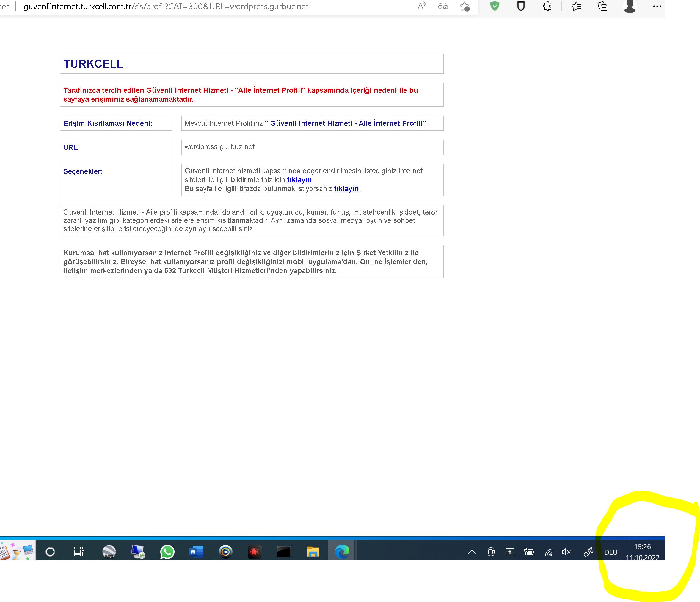Add this page to favorites star icon
This screenshot has height=602, width=700.
[x=464, y=7]
